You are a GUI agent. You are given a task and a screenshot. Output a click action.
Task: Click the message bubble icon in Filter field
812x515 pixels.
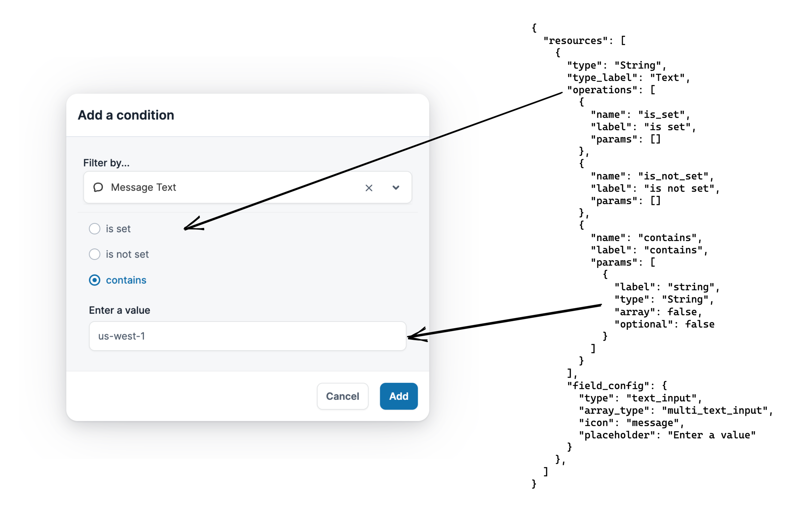click(98, 187)
